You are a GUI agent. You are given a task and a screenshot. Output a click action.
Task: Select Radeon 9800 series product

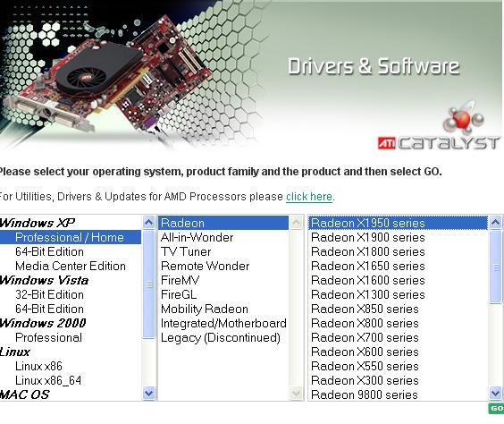365,394
